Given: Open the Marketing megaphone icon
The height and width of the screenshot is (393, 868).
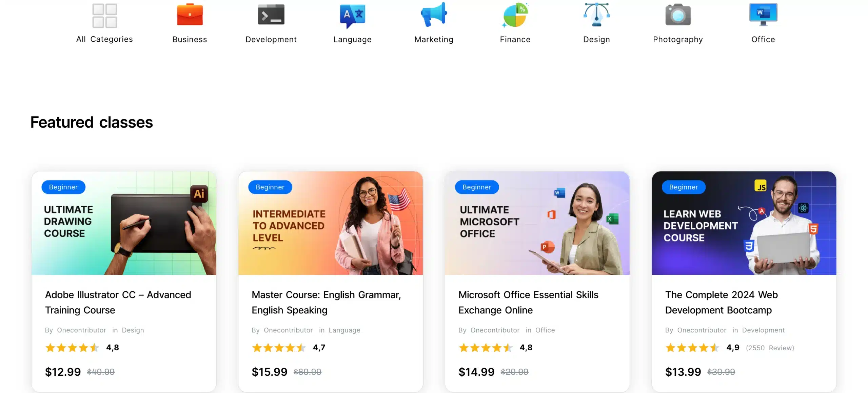Looking at the screenshot, I should tap(434, 15).
